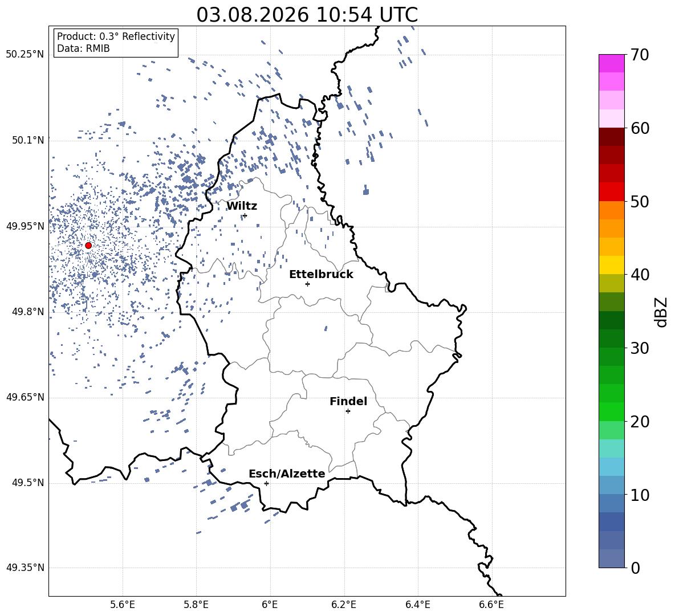Click the Ettelbruck city label
This screenshot has height=616, width=675.
[x=321, y=275]
